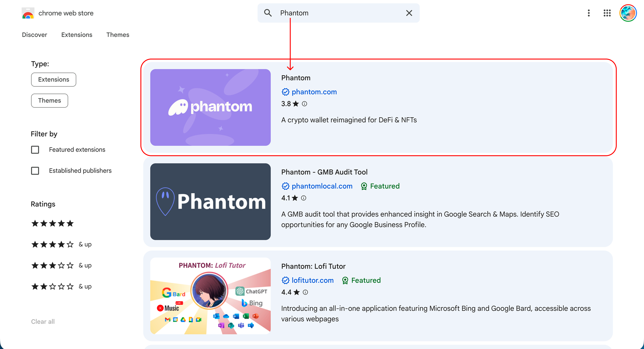This screenshot has height=349, width=644.
Task: Switch to the Extensions tab
Action: tap(76, 34)
